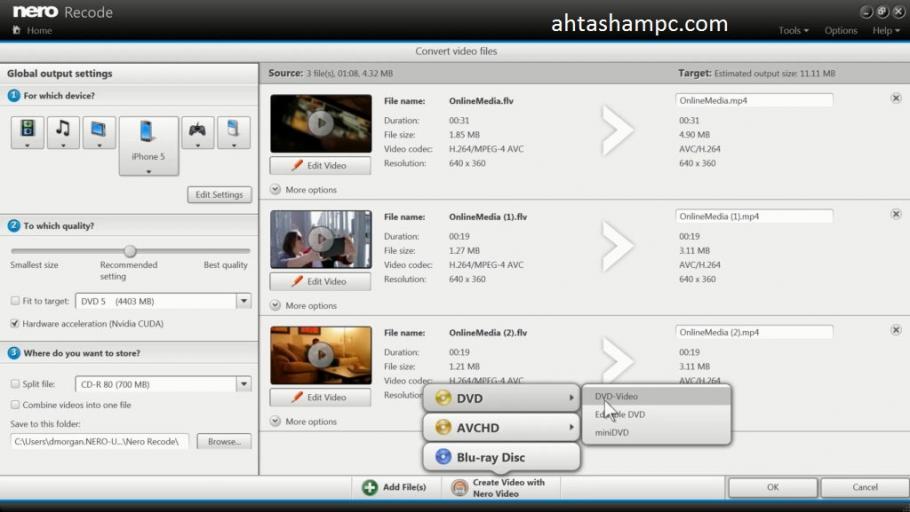Screen dimensions: 910x512
Task: Remove OnlineMedia (2).flv with its X icon
Action: coord(896,330)
